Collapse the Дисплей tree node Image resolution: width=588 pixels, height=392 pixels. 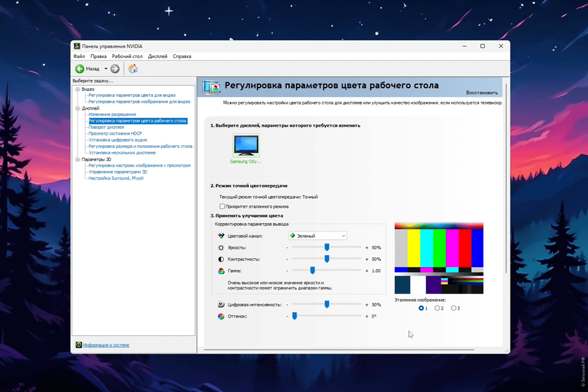77,108
